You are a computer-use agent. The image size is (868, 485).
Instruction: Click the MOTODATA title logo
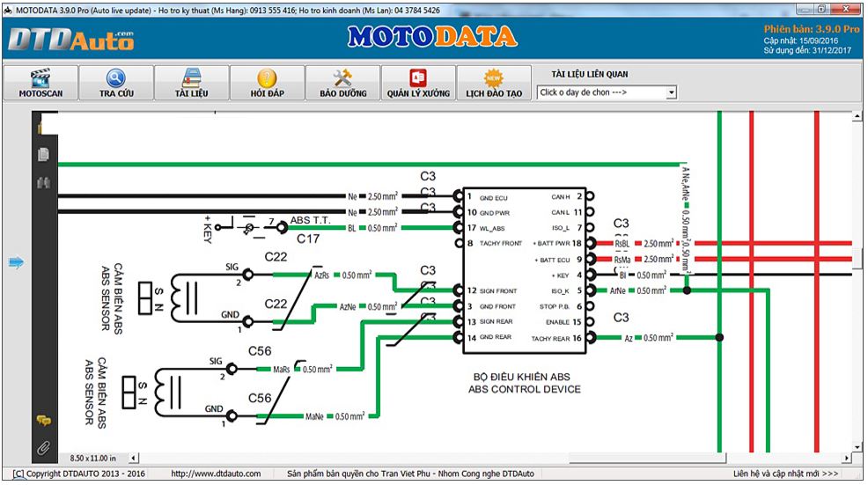tap(432, 37)
